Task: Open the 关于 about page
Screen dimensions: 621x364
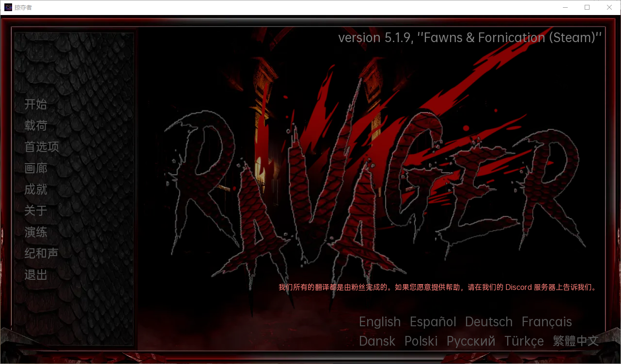Action: [x=36, y=211]
